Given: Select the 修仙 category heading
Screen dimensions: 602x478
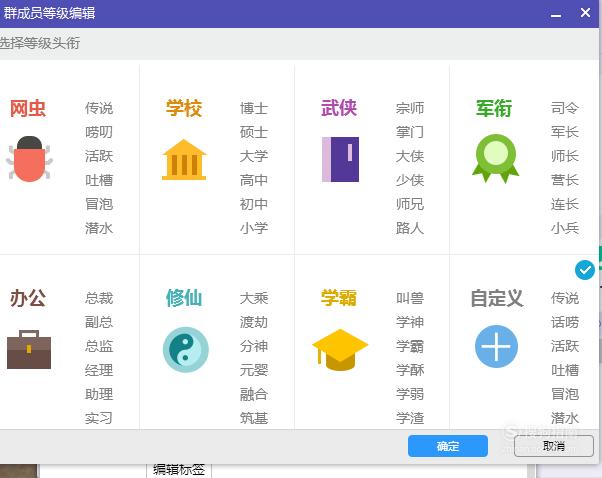Looking at the screenshot, I should (x=184, y=298).
